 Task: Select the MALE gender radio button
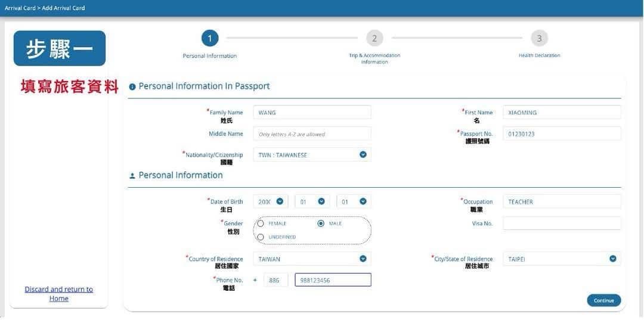click(321, 223)
